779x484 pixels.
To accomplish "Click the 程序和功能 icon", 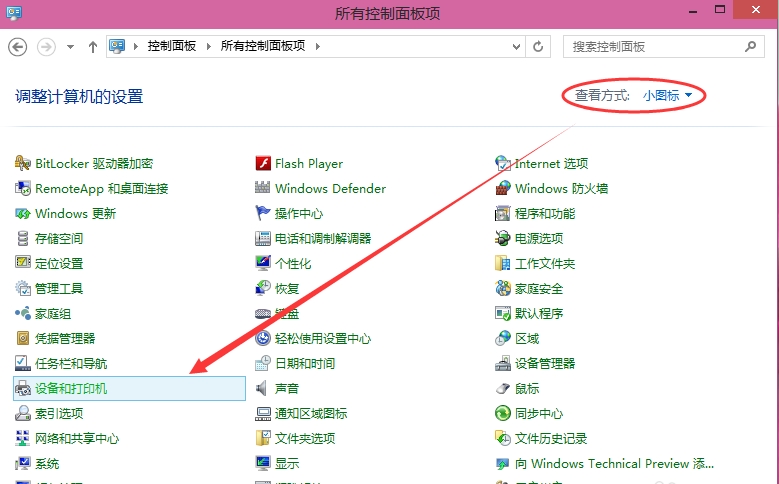I will click(x=503, y=213).
